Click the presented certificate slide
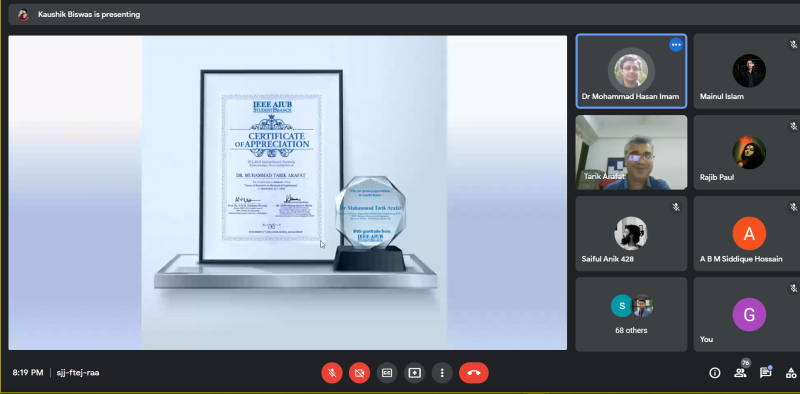This screenshot has height=394, width=800. [288, 192]
